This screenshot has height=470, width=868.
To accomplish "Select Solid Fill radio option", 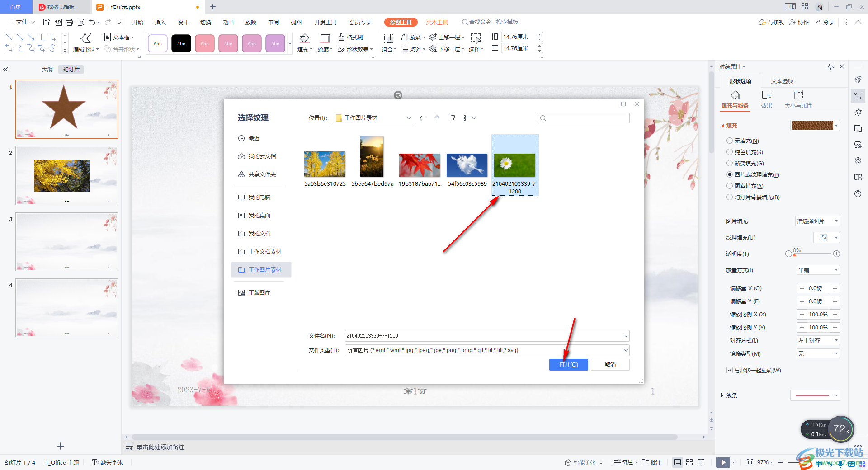I will tap(729, 152).
